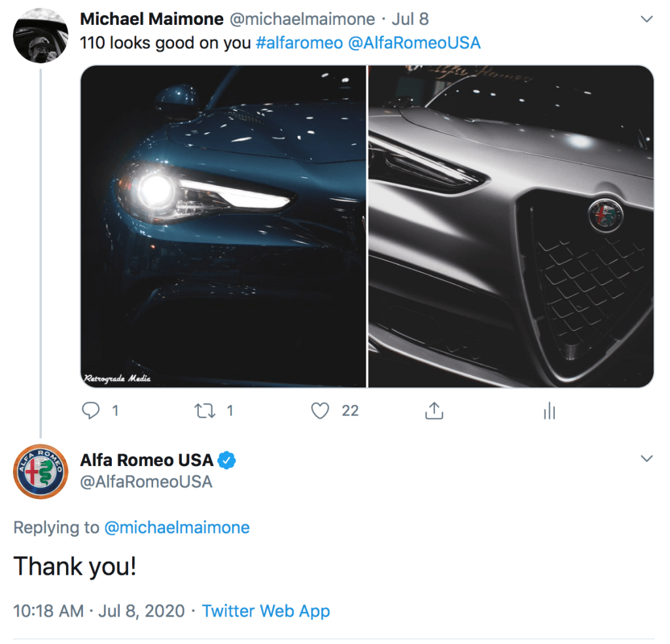
Task: Click the 10:18 AM Jul 8, 2020 timestamp
Action: coord(99,611)
